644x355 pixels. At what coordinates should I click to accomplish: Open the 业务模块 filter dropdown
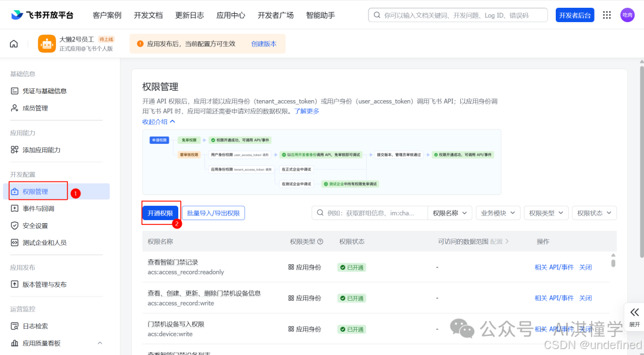click(497, 212)
